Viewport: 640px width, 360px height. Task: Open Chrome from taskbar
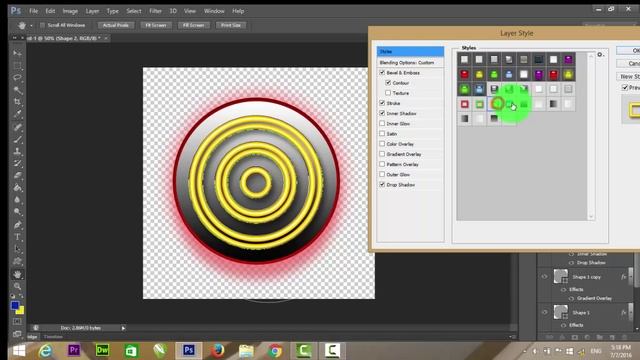click(275, 350)
